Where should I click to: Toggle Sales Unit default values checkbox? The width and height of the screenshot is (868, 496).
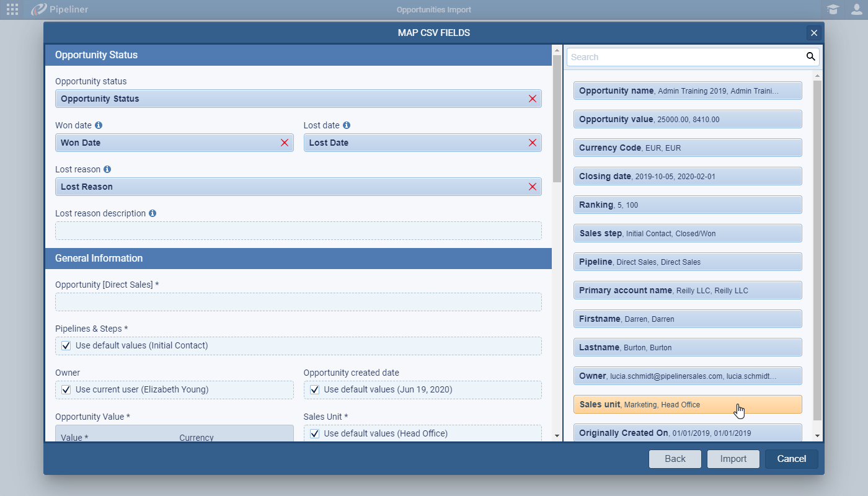click(314, 433)
